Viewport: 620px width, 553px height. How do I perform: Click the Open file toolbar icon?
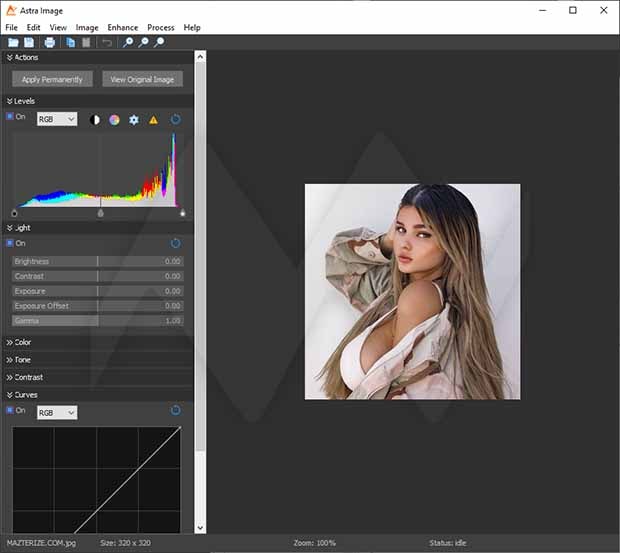(x=13, y=42)
